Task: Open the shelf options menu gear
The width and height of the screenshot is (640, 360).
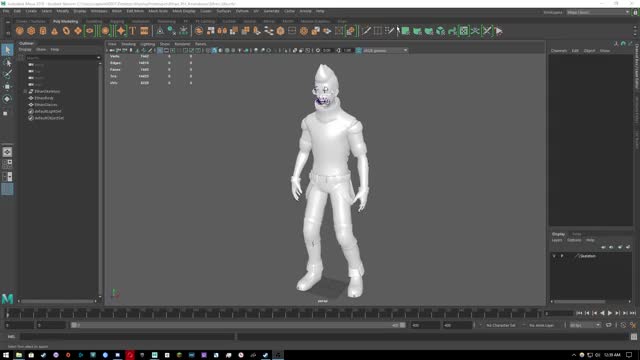Action: pos(8,33)
